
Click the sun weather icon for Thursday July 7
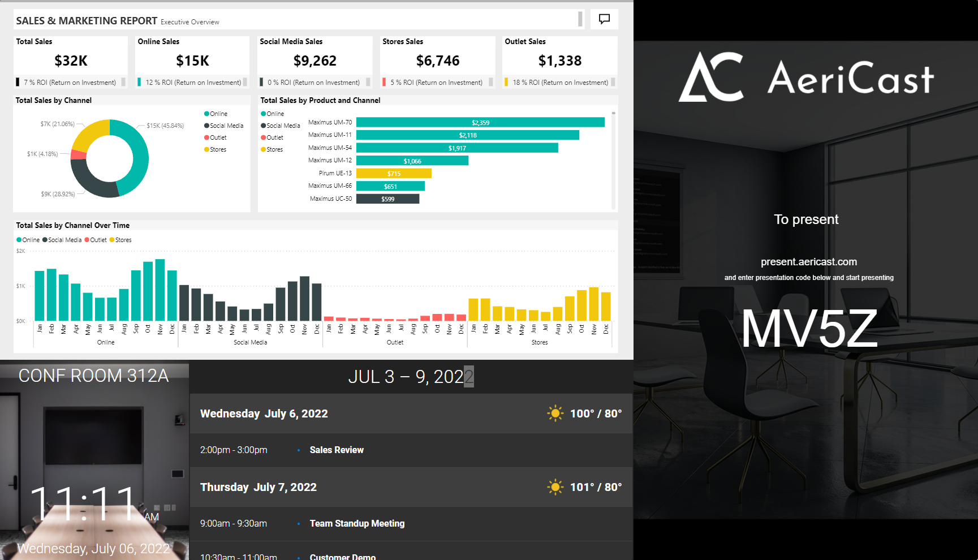555,487
